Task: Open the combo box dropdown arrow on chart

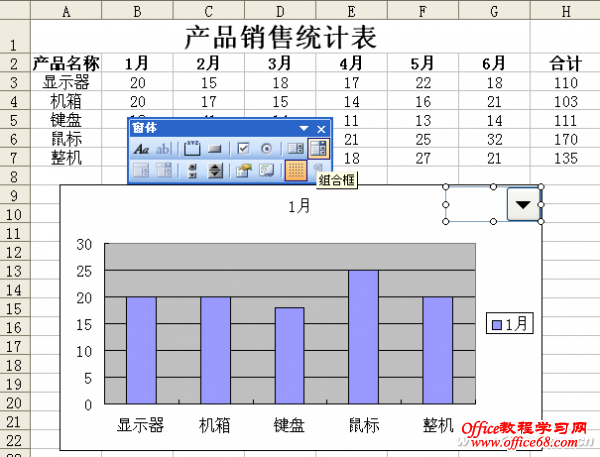Action: [523, 204]
